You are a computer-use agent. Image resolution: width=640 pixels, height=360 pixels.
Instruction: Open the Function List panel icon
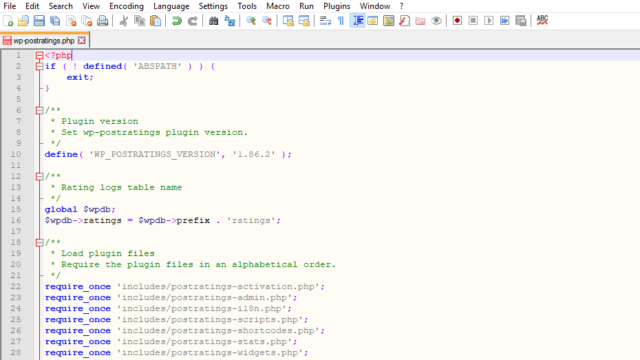click(404, 21)
